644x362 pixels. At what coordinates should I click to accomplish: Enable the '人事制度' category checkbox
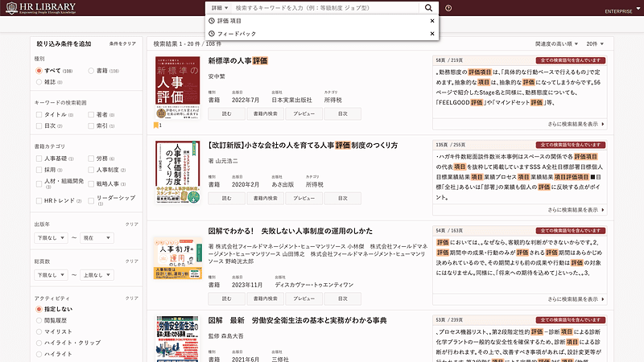point(90,171)
